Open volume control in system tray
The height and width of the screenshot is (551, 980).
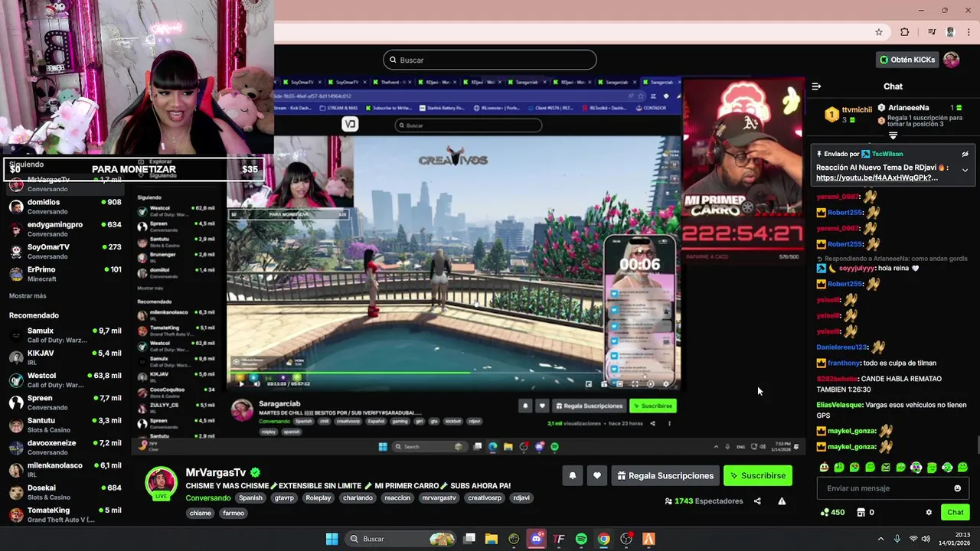tap(927, 539)
